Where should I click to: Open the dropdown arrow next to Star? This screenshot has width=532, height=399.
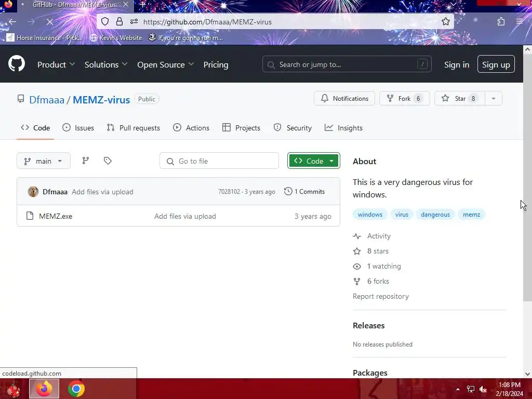(x=494, y=98)
